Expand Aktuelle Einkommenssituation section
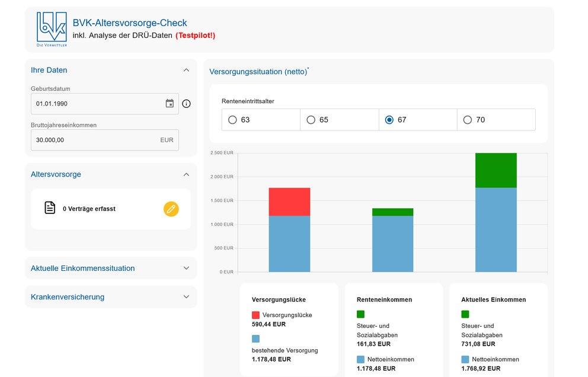Screen dimensions: 588x377 pos(186,268)
